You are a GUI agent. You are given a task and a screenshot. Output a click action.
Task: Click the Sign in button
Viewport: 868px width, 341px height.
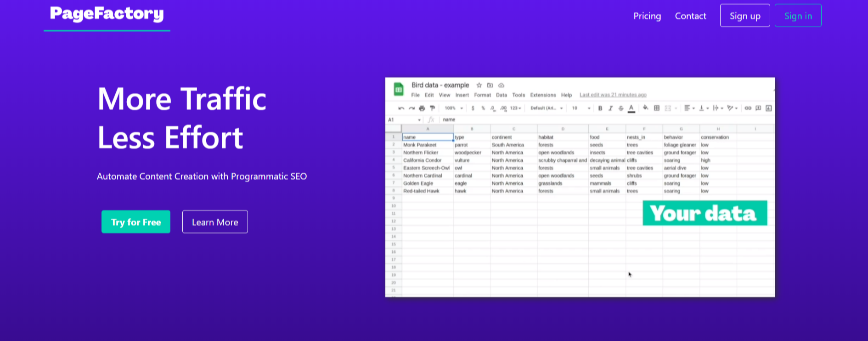coord(798,16)
